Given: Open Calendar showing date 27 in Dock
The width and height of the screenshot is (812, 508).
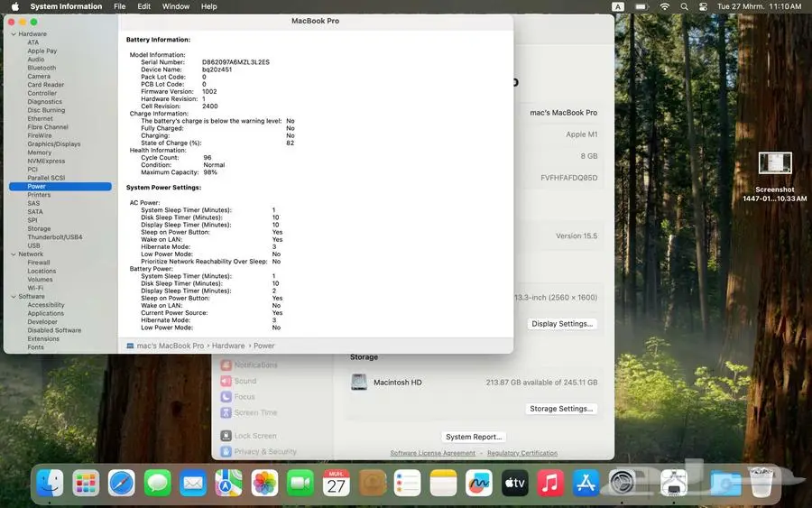Looking at the screenshot, I should tap(337, 483).
